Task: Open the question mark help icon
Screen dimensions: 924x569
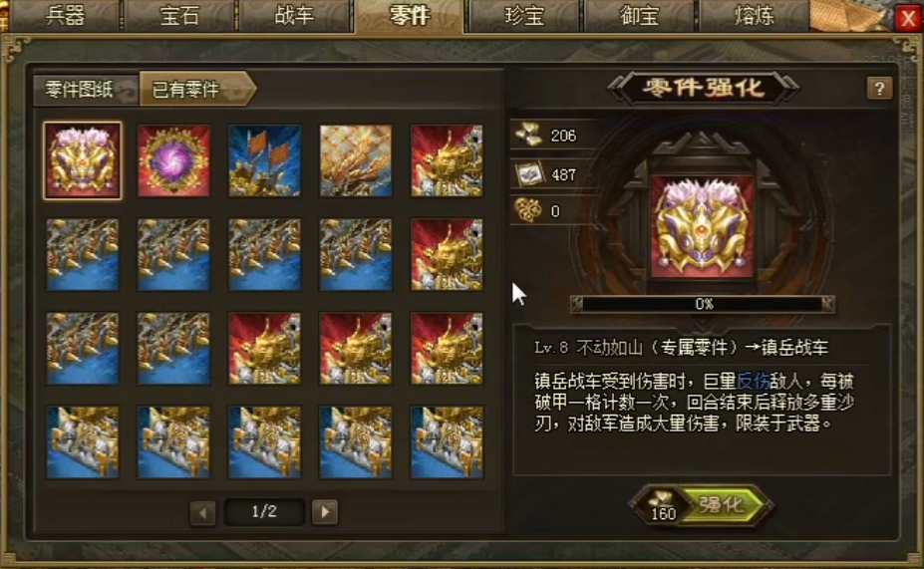Action: pos(879,89)
